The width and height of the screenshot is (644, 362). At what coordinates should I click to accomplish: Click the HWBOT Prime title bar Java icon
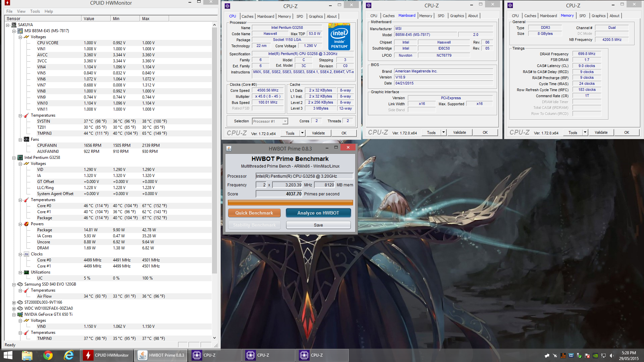coord(229,148)
